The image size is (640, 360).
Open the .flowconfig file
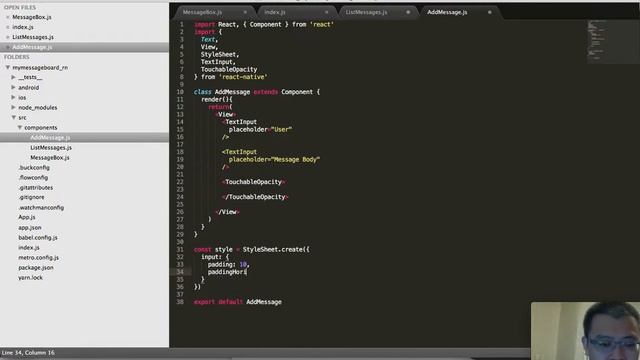33,178
